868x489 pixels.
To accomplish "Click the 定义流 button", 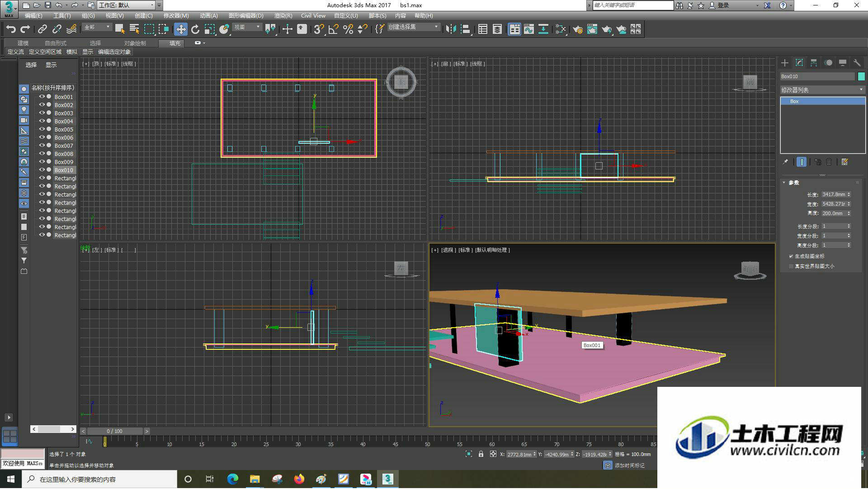I will (16, 52).
